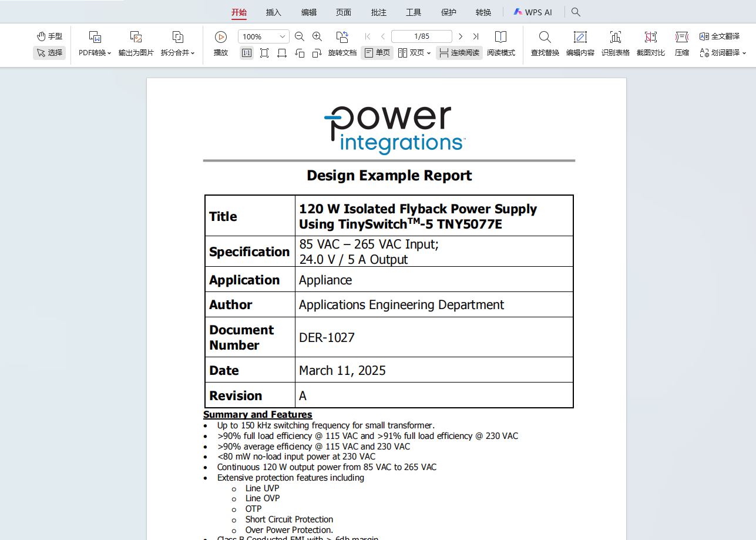
Task: Click the page number field 1/85
Action: pos(422,36)
